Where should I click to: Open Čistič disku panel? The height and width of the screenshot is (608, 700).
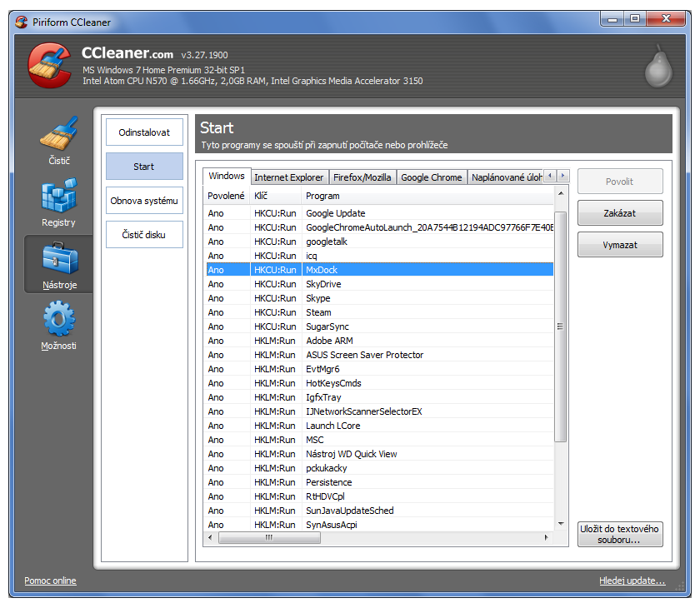tap(144, 235)
